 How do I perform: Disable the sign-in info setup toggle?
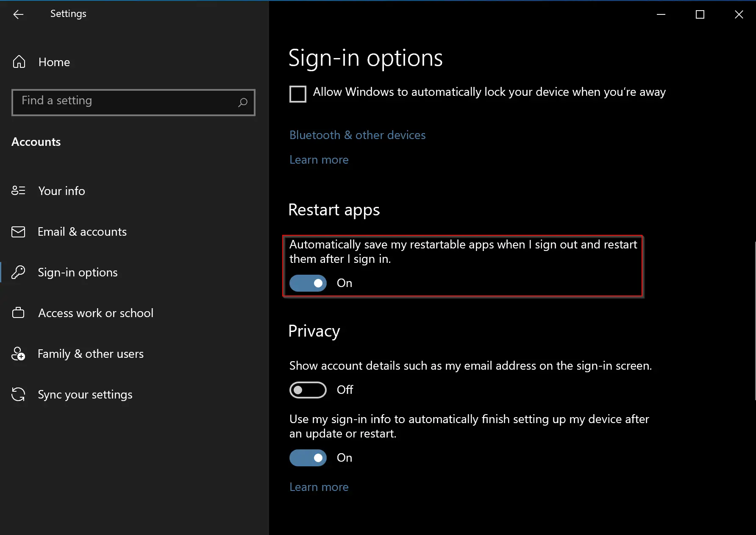(308, 458)
